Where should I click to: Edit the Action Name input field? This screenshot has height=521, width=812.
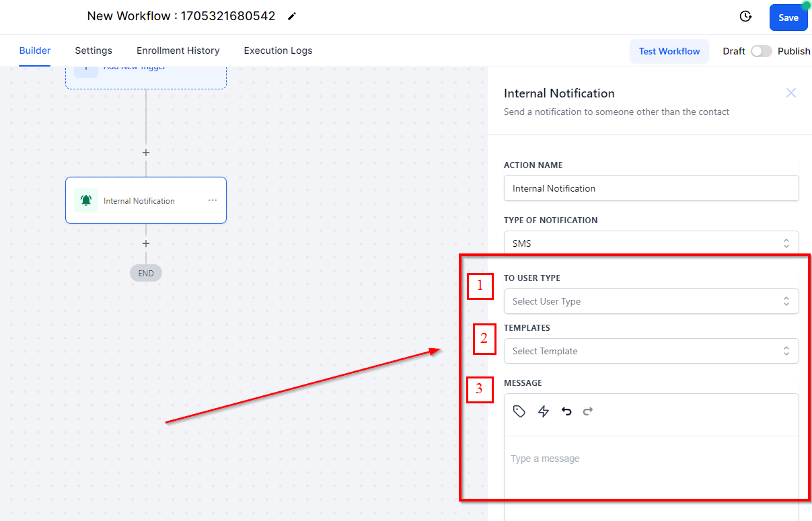pyautogui.click(x=651, y=188)
